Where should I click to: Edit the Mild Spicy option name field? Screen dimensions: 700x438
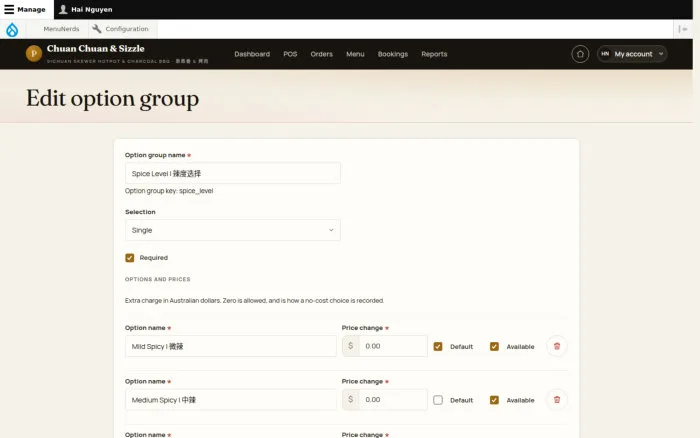coord(230,346)
